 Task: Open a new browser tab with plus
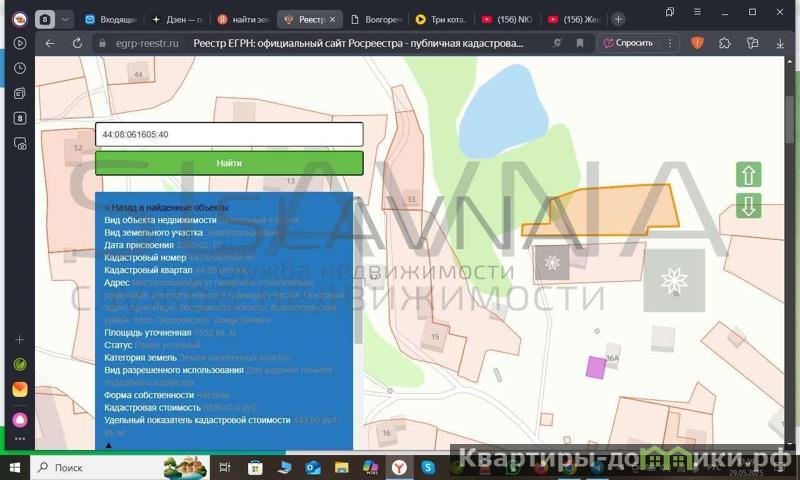click(x=619, y=19)
